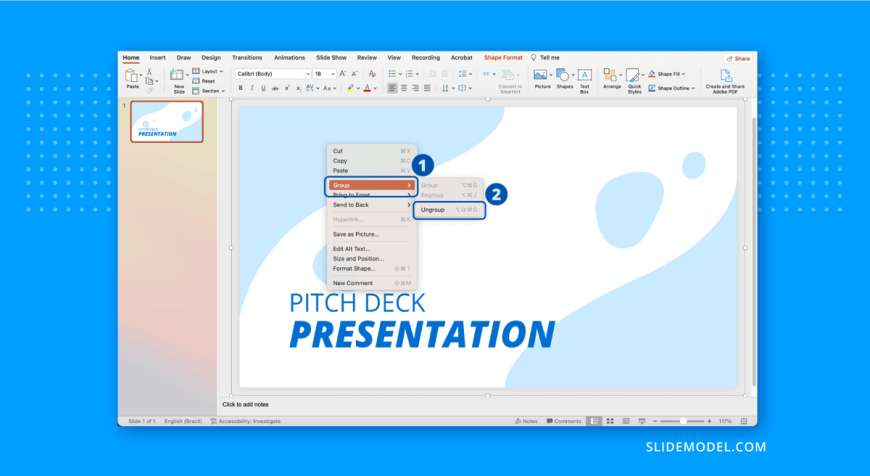Image resolution: width=870 pixels, height=476 pixels.
Task: Click the text highlight color swatch
Action: (x=350, y=88)
